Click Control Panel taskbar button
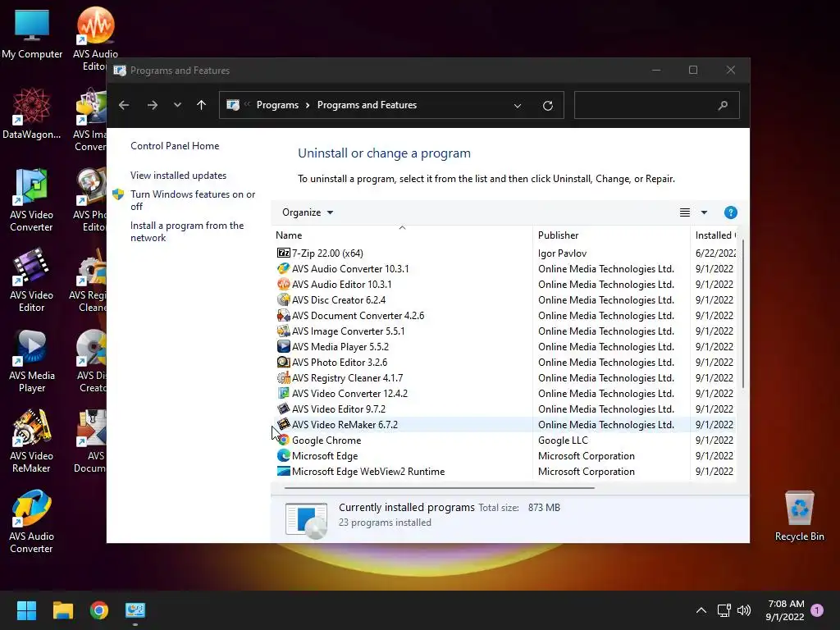 point(135,610)
